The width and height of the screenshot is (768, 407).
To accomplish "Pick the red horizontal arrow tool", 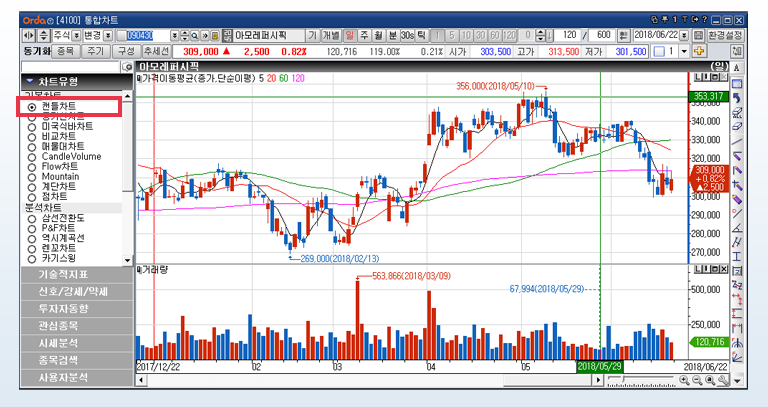I will 737,299.
